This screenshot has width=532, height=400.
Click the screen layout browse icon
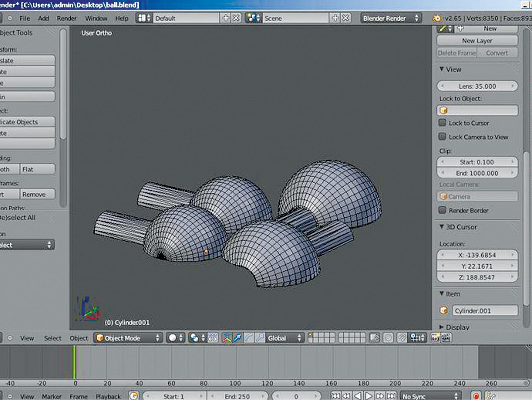coord(144,18)
